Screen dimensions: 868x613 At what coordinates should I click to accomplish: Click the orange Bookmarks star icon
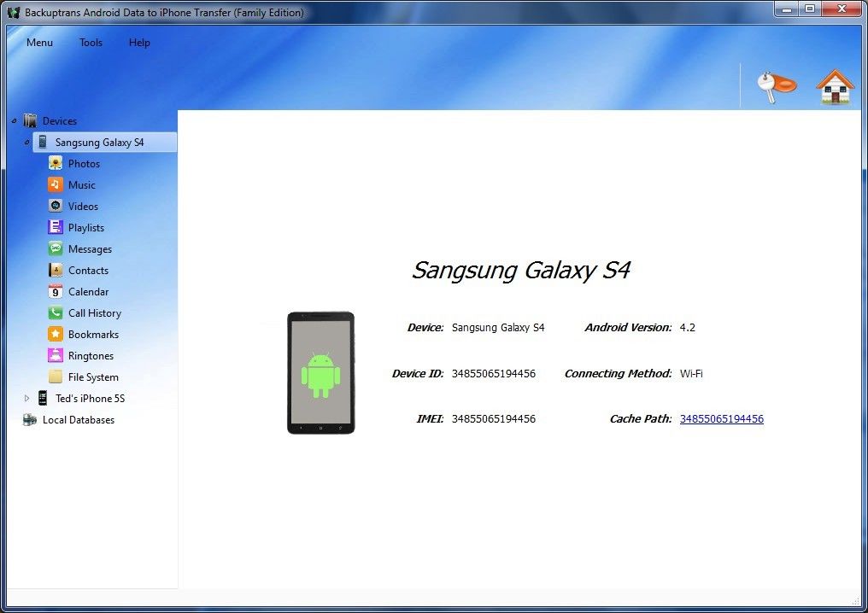tap(56, 334)
